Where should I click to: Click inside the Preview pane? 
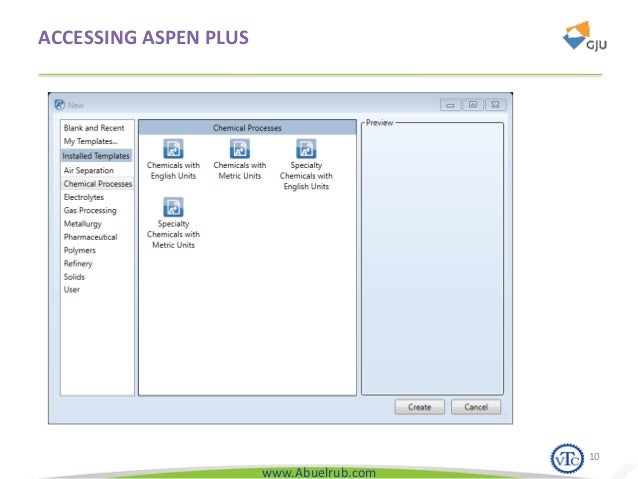(432, 260)
